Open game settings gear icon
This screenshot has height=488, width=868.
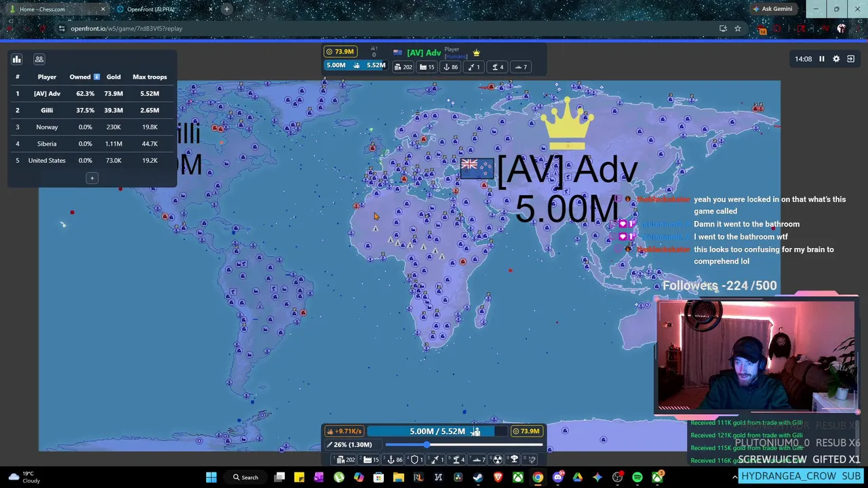click(836, 59)
